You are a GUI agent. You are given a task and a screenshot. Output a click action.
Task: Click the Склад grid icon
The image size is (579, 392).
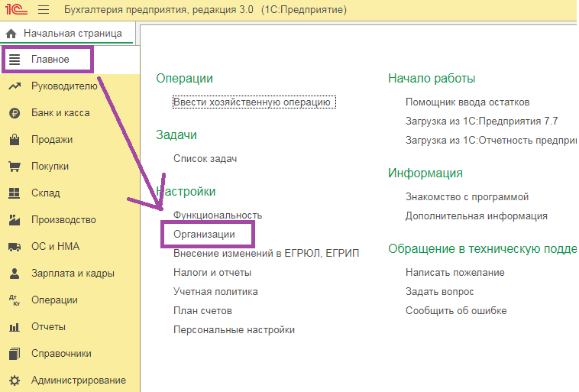click(x=15, y=193)
